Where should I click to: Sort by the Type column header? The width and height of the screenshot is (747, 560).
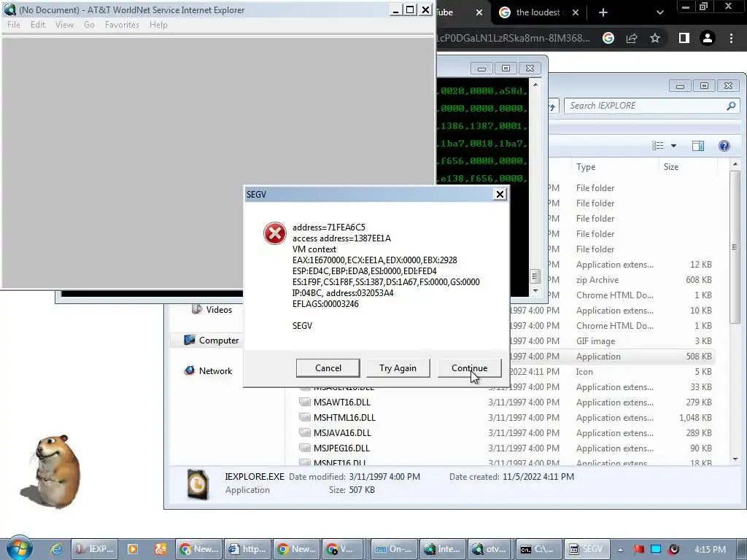click(x=586, y=167)
